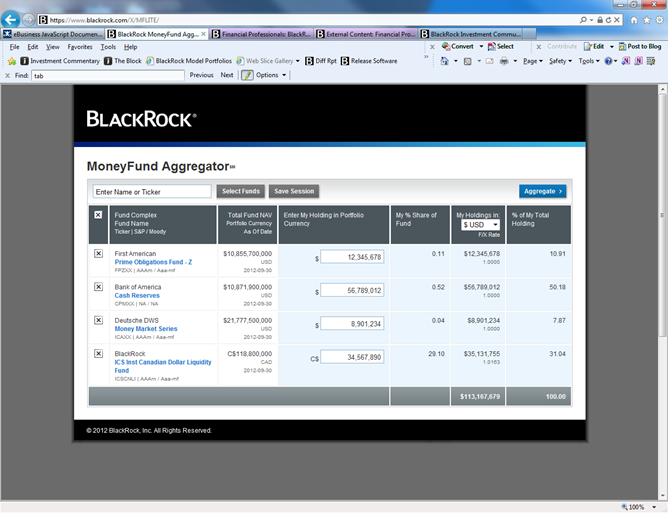Click the blue Aggregate button
Image resolution: width=668 pixels, height=513 pixels.
[x=542, y=191]
